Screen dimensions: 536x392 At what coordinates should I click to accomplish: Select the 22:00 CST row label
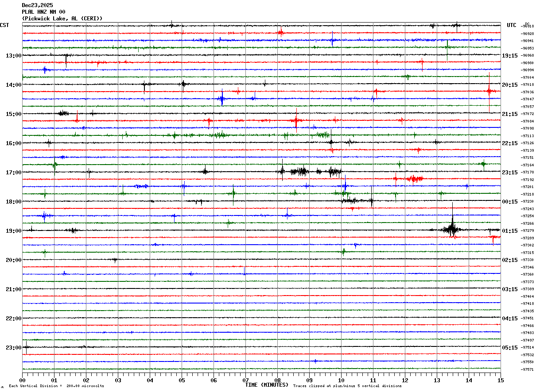click(x=13, y=319)
